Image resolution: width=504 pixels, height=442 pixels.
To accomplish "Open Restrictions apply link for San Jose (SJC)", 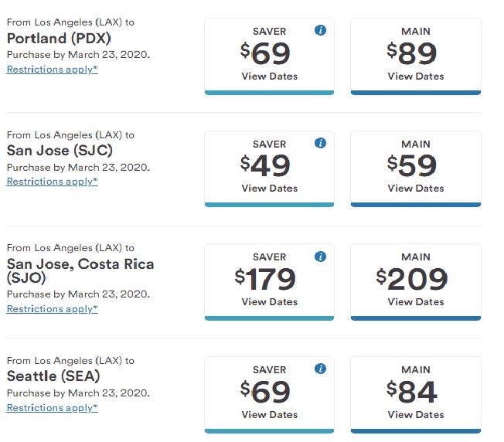I will coord(52,182).
